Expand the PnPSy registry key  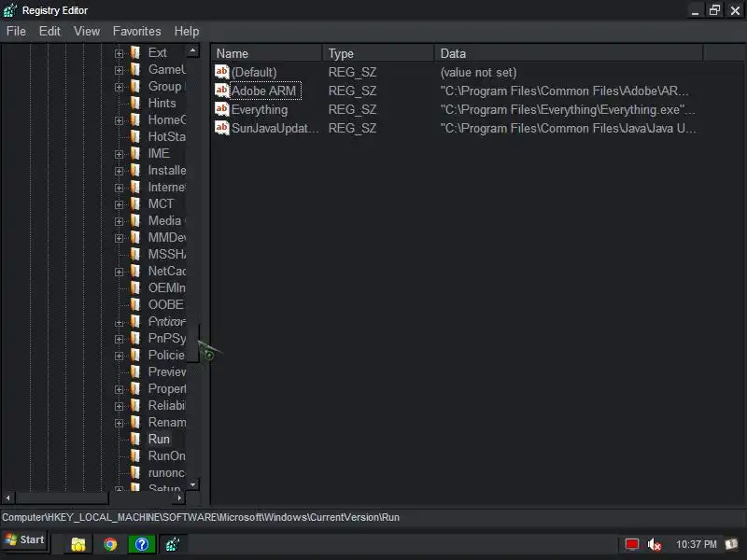(120, 339)
